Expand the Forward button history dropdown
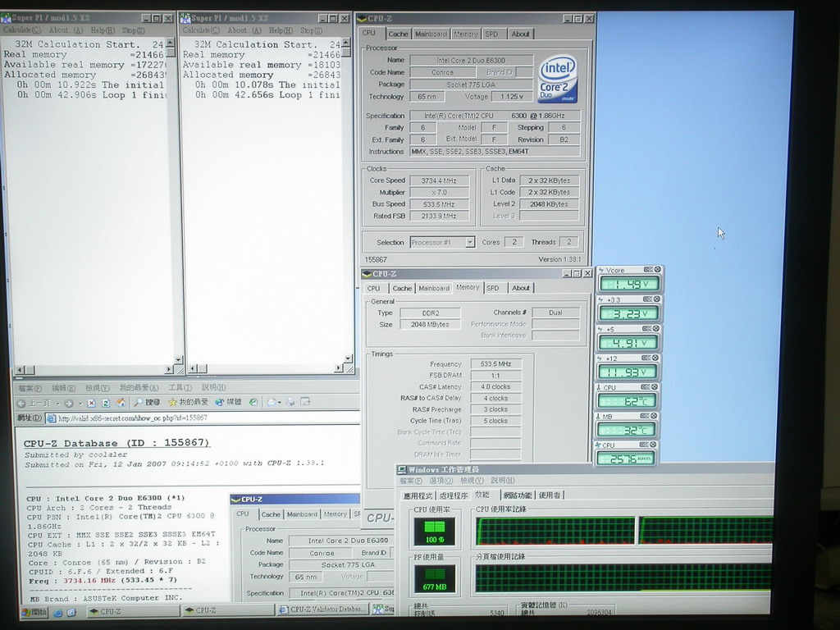The width and height of the screenshot is (840, 630). [80, 404]
